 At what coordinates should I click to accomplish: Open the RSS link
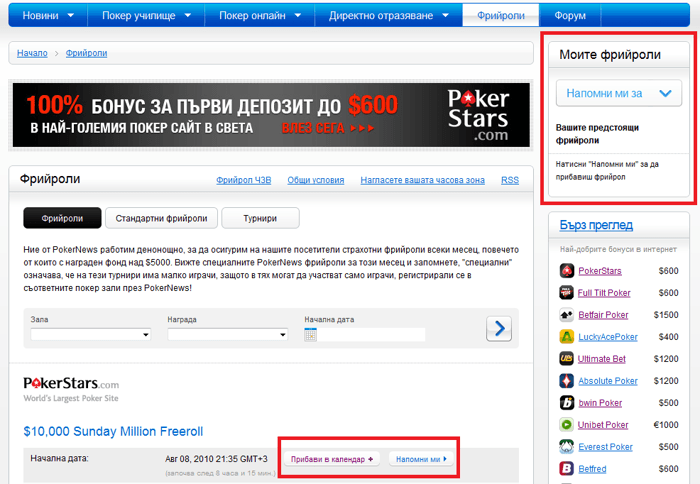510,180
